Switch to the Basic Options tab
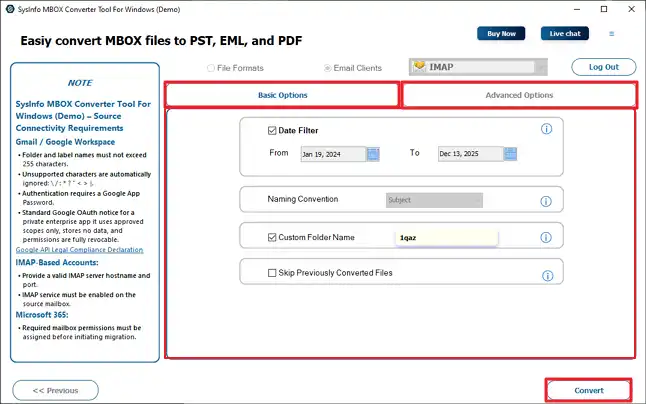Image resolution: width=646 pixels, height=404 pixels. click(283, 95)
